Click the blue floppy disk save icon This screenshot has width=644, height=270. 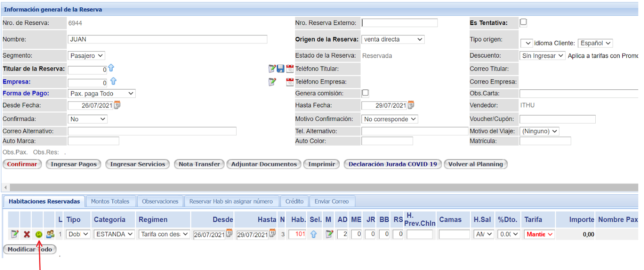(x=281, y=69)
